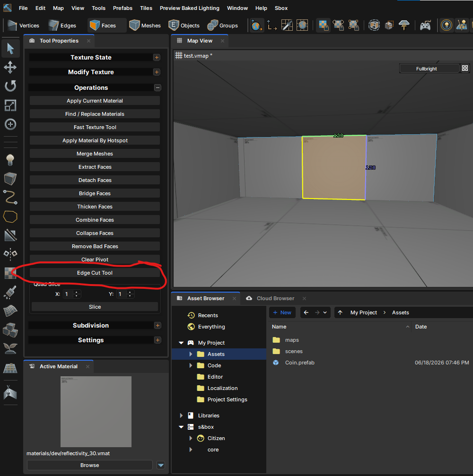This screenshot has width=473, height=476.
Task: Collapse the Operations section
Action: [158, 88]
